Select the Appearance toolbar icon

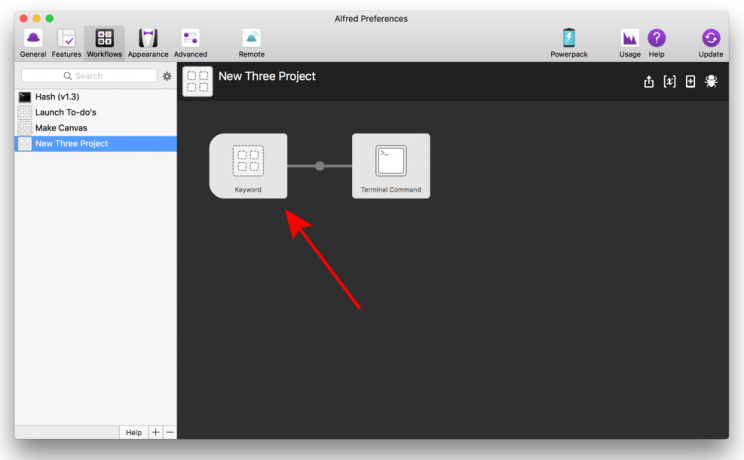(x=148, y=42)
